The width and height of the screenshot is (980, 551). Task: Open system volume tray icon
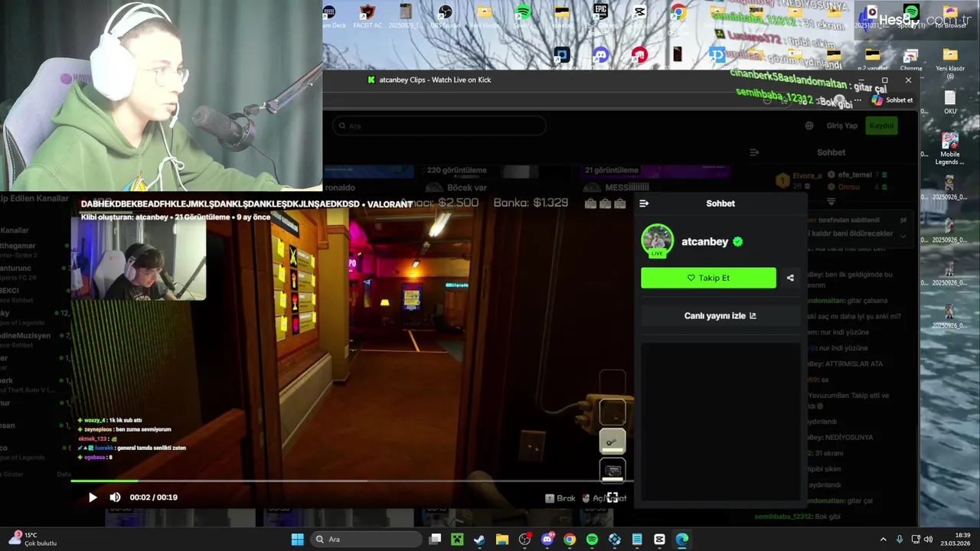coord(929,540)
